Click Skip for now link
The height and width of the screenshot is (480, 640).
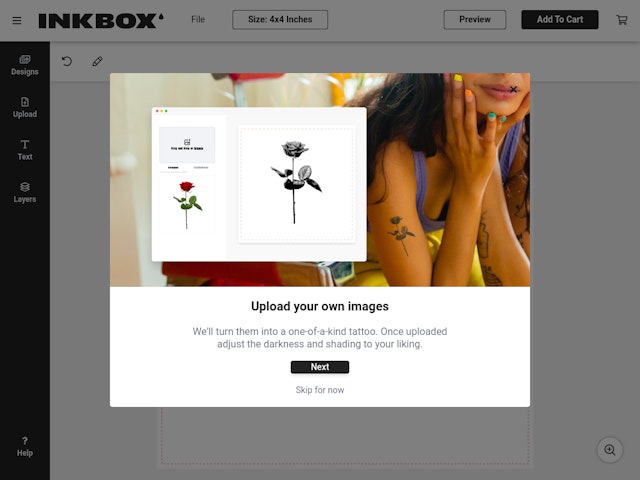320,390
